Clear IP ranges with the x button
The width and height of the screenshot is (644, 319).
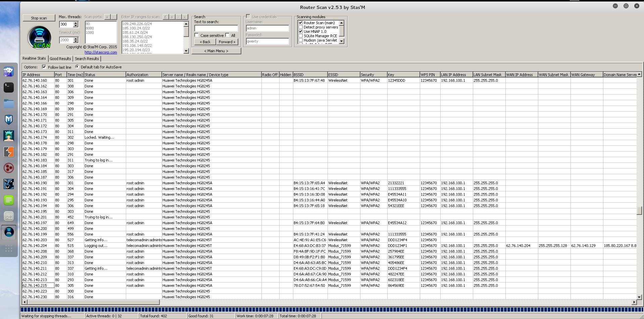point(185,17)
